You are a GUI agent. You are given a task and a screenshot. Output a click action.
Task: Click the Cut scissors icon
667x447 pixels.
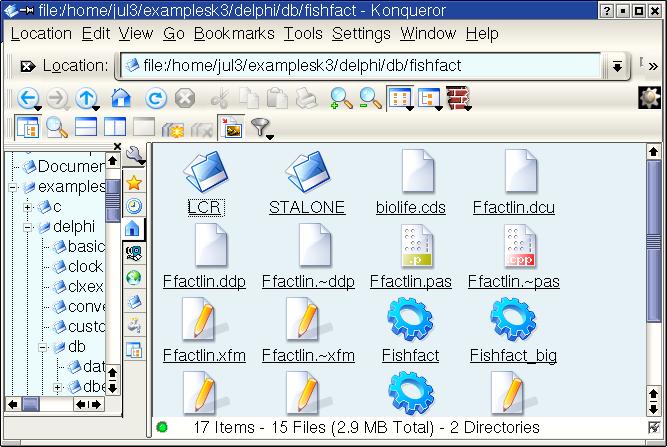[x=220, y=98]
